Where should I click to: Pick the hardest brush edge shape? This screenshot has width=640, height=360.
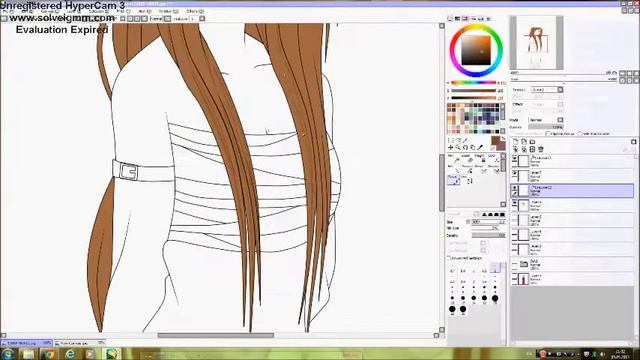[x=502, y=214]
